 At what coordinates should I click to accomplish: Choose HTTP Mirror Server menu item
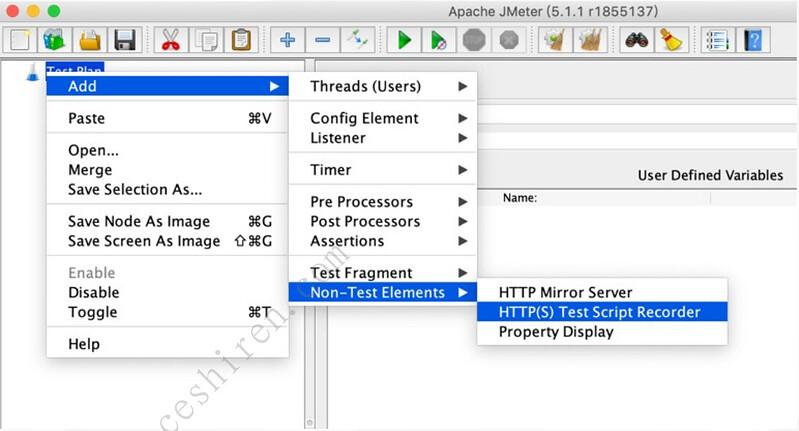coord(565,292)
